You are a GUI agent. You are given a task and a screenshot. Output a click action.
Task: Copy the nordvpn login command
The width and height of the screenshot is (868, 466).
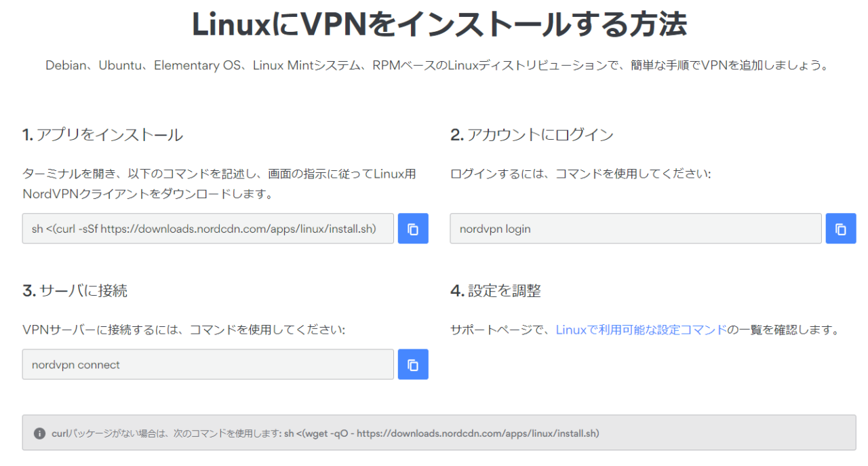tap(840, 229)
